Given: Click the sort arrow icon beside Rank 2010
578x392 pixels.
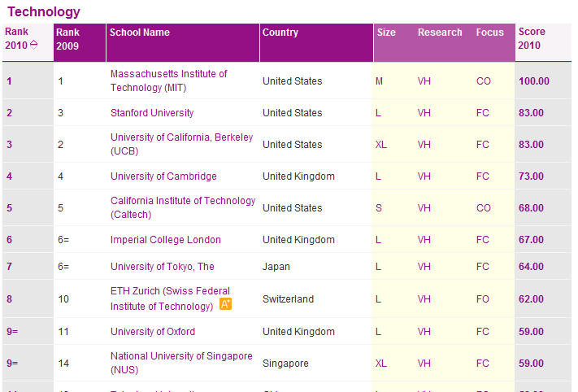Looking at the screenshot, I should click(34, 45).
